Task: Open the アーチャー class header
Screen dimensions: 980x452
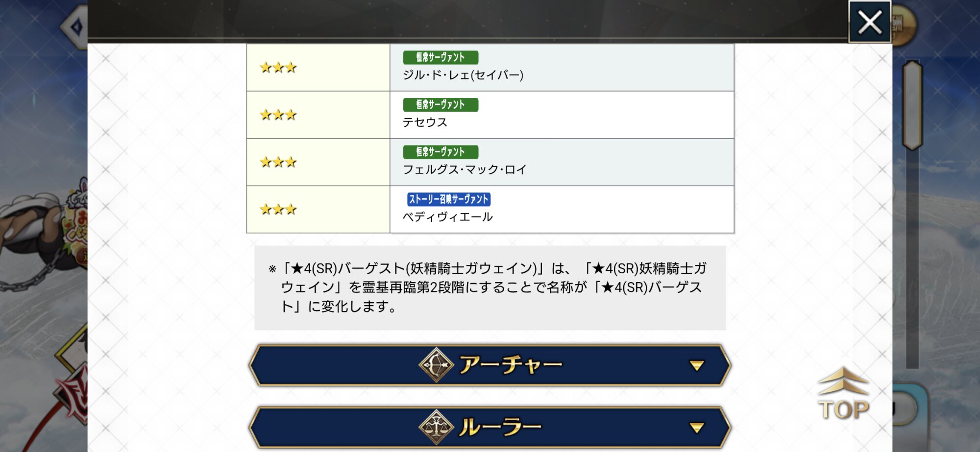Action: (x=510, y=365)
